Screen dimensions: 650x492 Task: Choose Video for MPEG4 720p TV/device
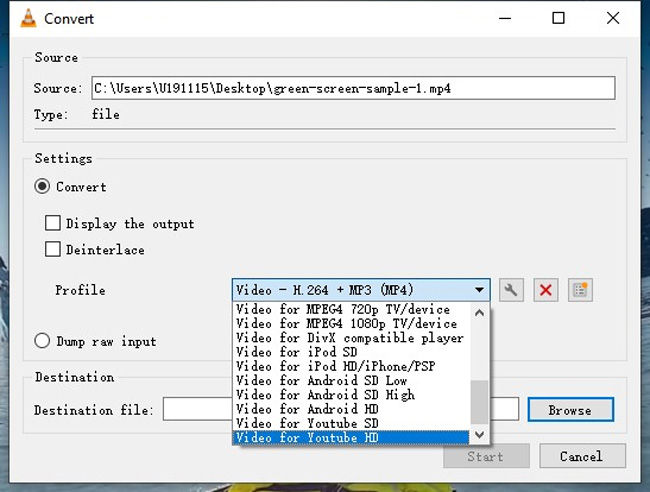click(351, 309)
